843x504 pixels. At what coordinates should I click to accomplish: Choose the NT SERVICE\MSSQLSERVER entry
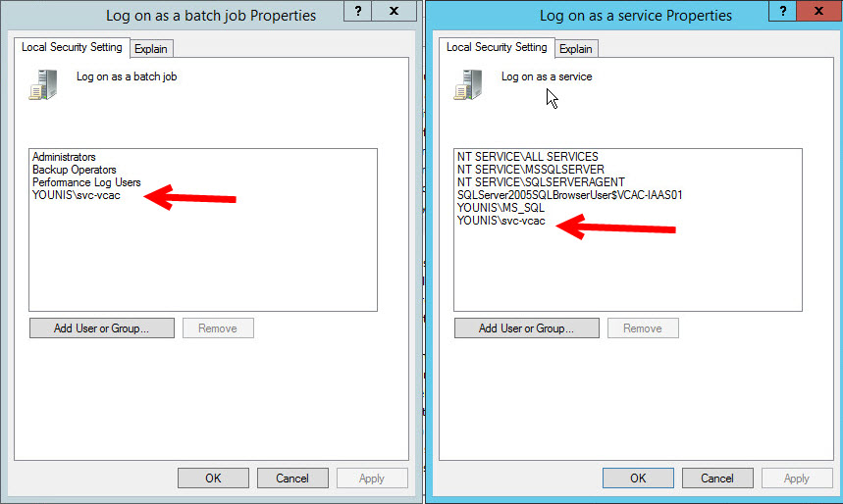tap(530, 170)
